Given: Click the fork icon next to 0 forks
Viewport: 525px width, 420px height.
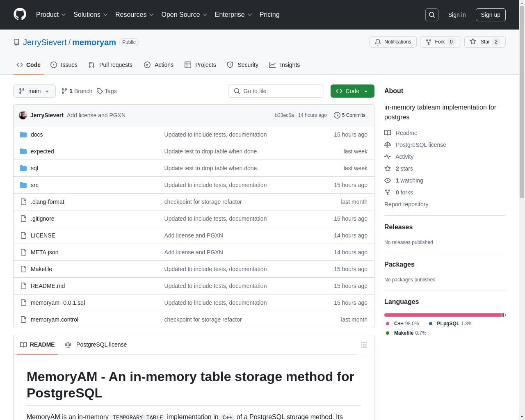Looking at the screenshot, I should (388, 192).
